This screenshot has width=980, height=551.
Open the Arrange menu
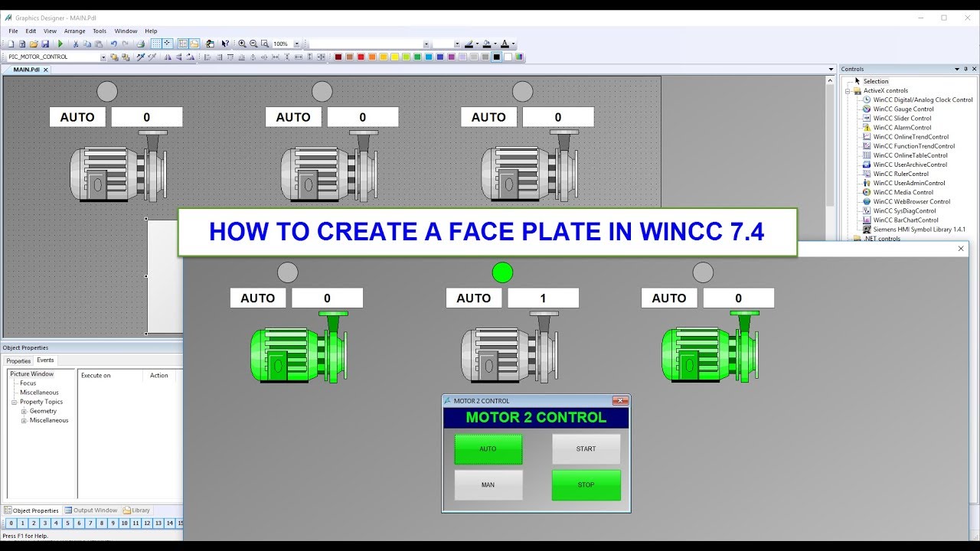click(x=74, y=31)
